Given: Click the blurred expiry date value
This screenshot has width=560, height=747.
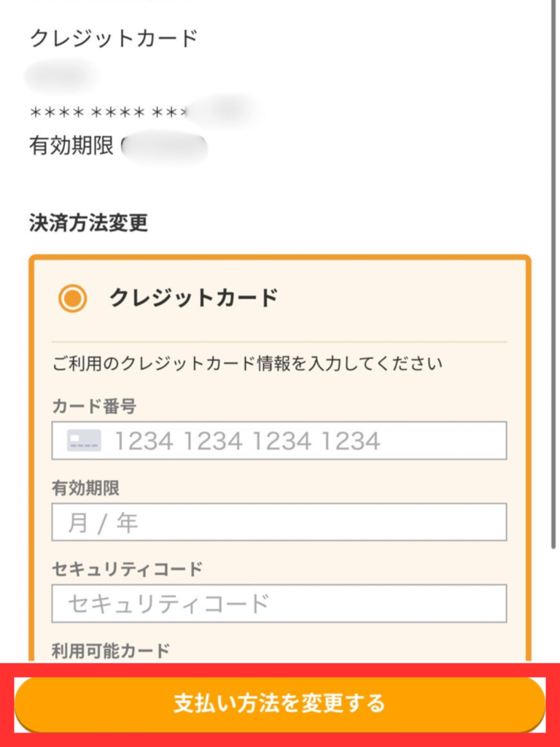Looking at the screenshot, I should pos(165,147).
